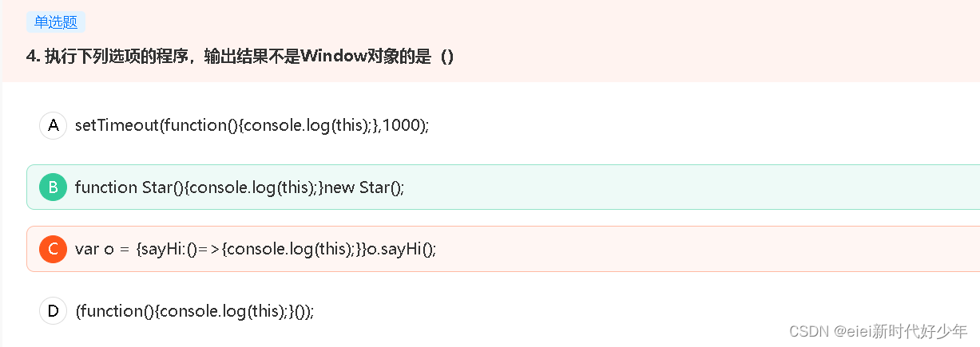The width and height of the screenshot is (980, 347).
Task: Click the immediately-invoked function answer text
Action: 195,311
